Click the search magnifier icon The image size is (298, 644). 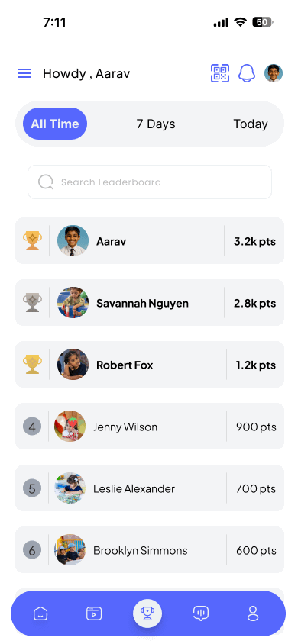pos(46,182)
